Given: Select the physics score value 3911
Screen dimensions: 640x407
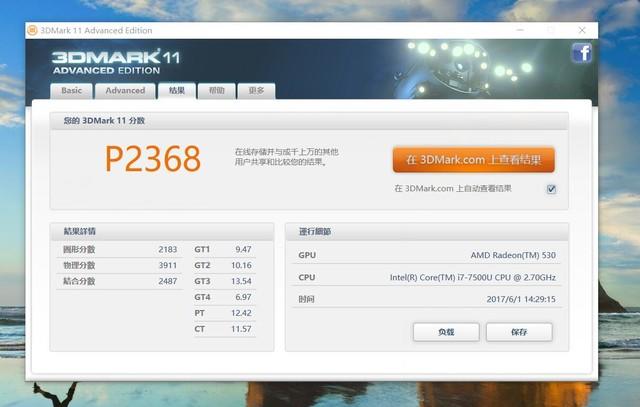Looking at the screenshot, I should coord(168,265).
